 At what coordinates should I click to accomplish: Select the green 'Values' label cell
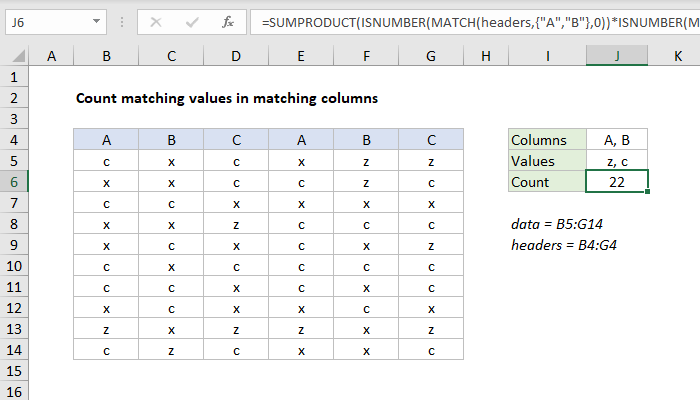click(x=547, y=161)
